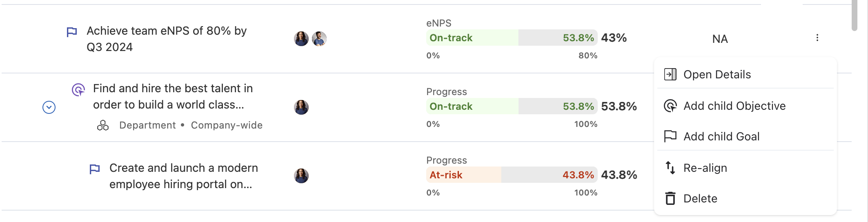The height and width of the screenshot is (222, 868).
Task: Click the vertical scrollbar thumb
Action: (x=855, y=16)
